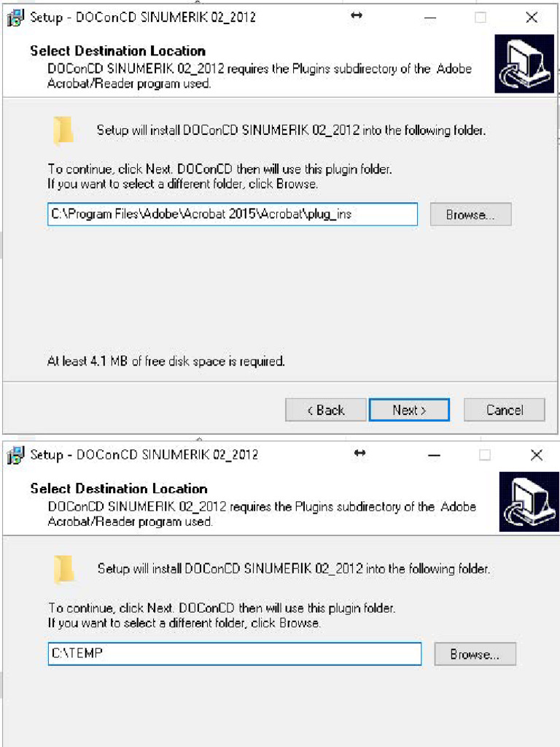Focus the C:\TEMP destination path field
This screenshot has height=747, width=560.
click(x=235, y=654)
